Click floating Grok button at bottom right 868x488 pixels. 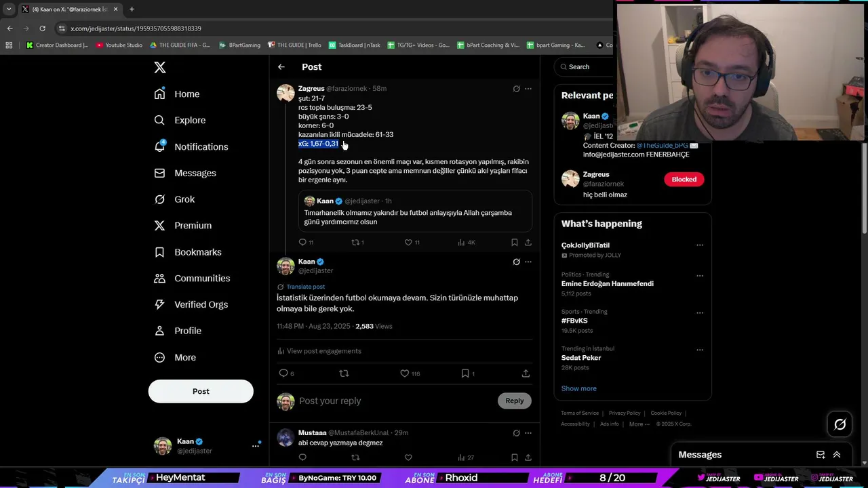pyautogui.click(x=840, y=424)
